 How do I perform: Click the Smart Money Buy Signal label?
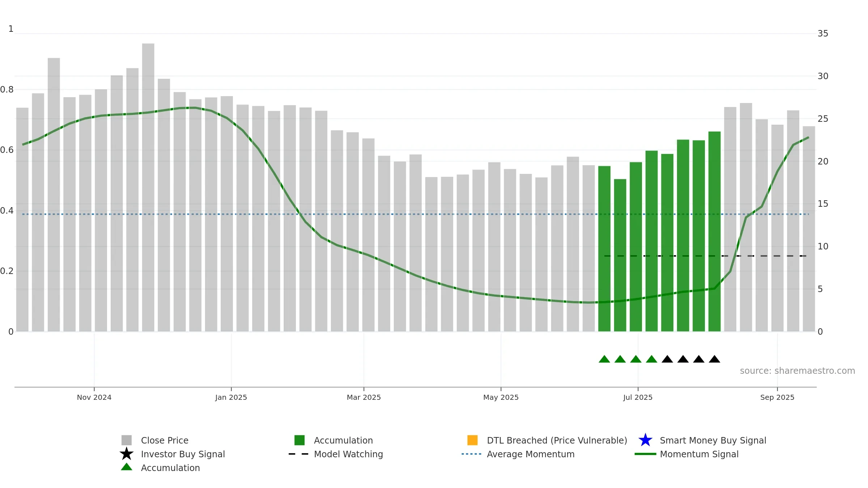coord(713,440)
